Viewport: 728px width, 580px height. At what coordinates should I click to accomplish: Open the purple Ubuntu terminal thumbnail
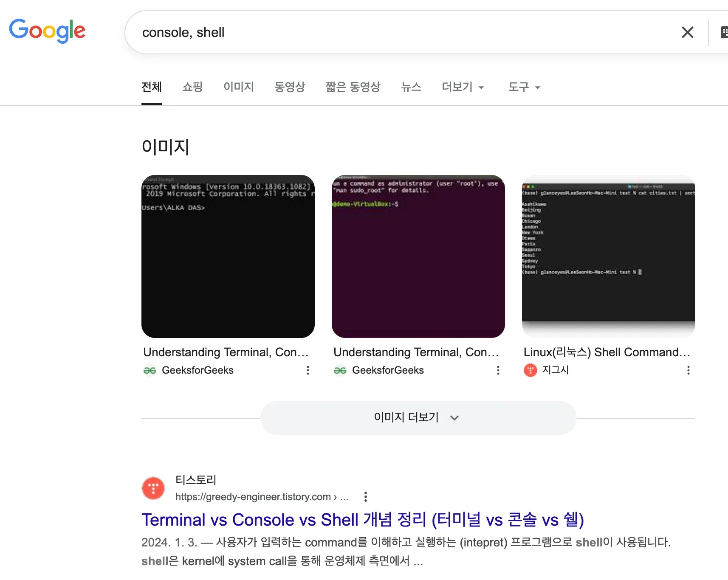(418, 256)
